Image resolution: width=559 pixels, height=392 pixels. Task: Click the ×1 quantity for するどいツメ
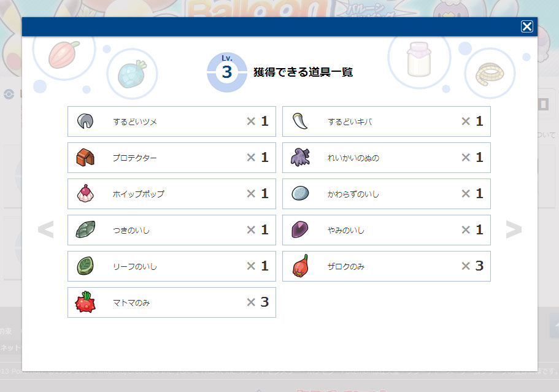pyautogui.click(x=258, y=121)
